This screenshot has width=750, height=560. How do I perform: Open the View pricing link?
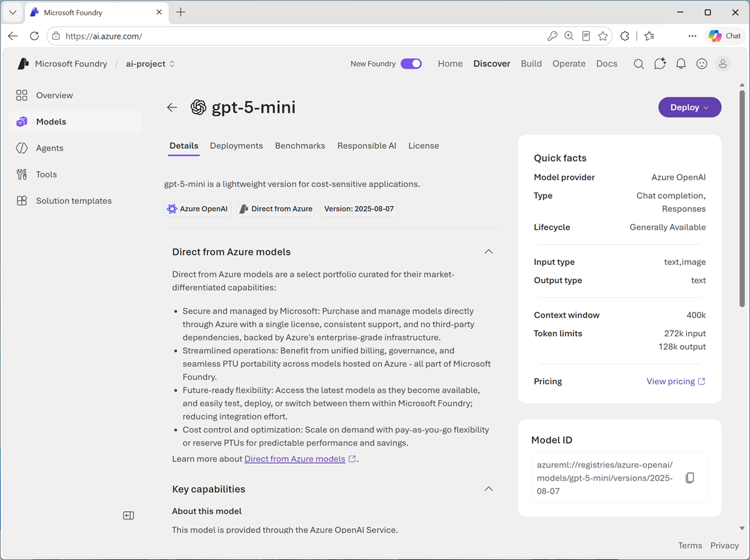pos(676,381)
